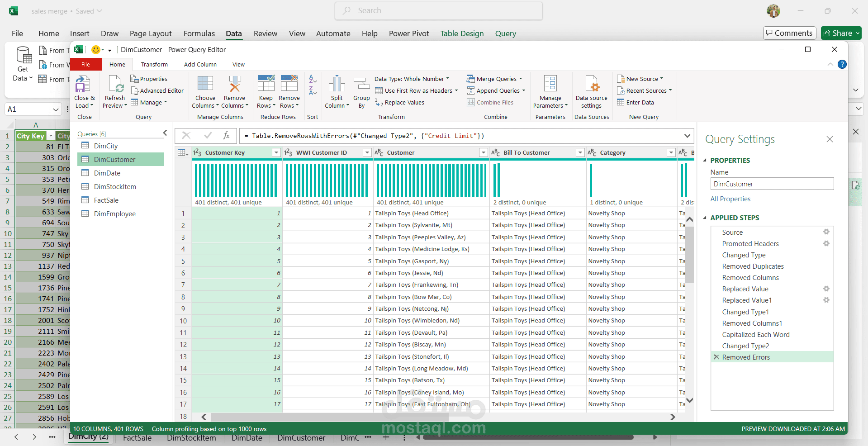Image resolution: width=868 pixels, height=446 pixels.
Task: Open Customer Key column filter dropdown
Action: 276,153
